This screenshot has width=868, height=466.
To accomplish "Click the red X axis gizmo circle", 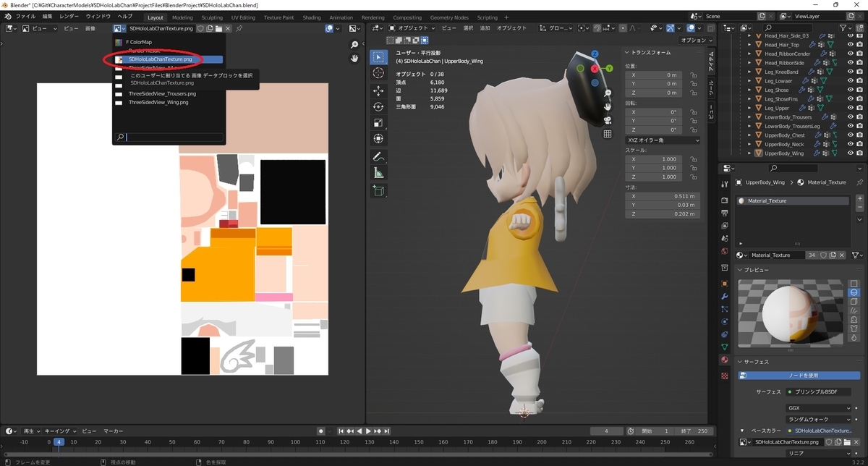I will [595, 69].
